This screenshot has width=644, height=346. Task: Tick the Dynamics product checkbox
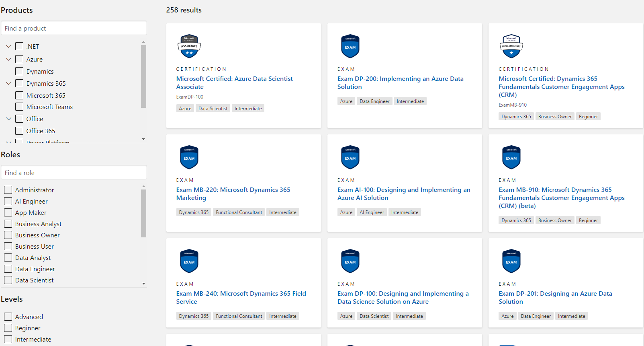19,71
